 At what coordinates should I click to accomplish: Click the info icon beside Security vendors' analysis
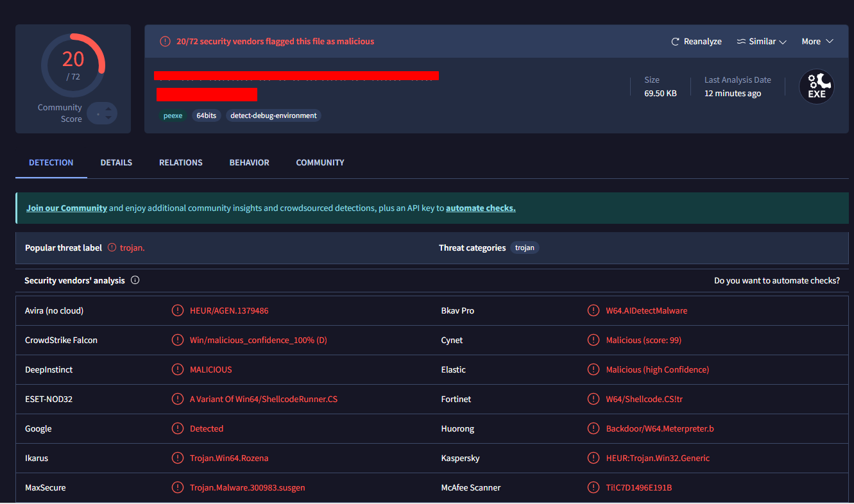135,280
